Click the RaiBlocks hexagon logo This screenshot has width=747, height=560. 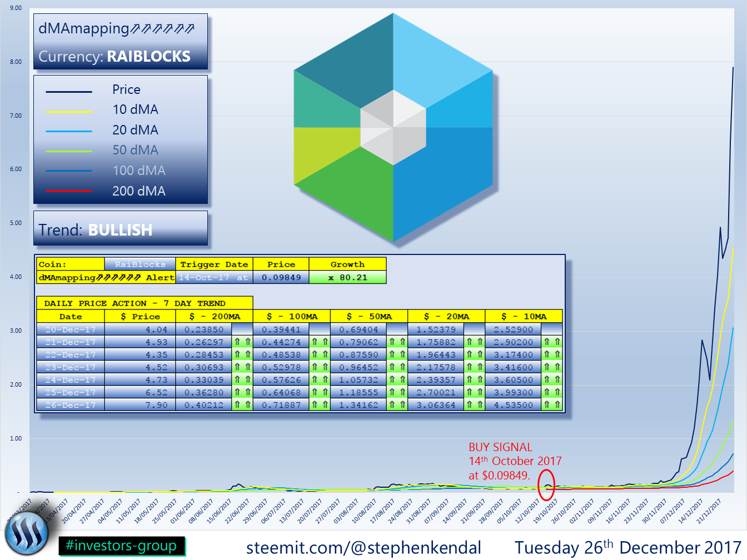[x=394, y=128]
